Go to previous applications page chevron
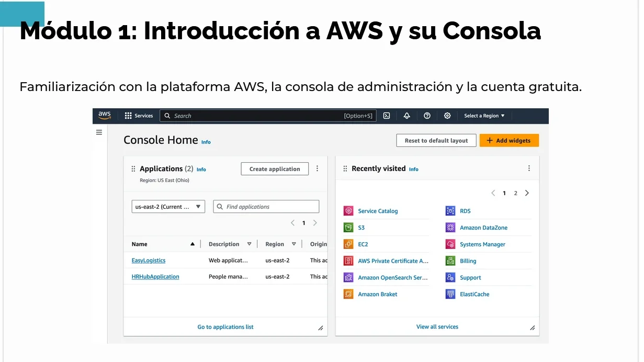644x362 pixels. pyautogui.click(x=292, y=223)
